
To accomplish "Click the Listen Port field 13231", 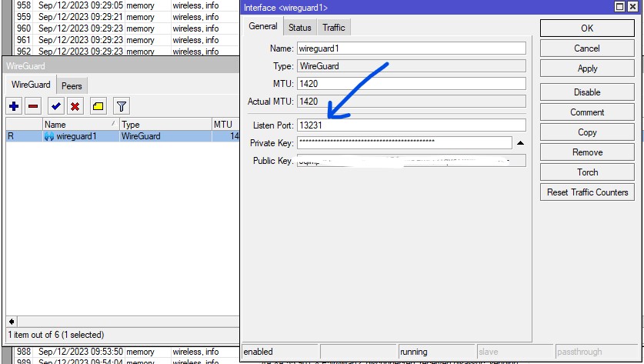I will point(411,125).
